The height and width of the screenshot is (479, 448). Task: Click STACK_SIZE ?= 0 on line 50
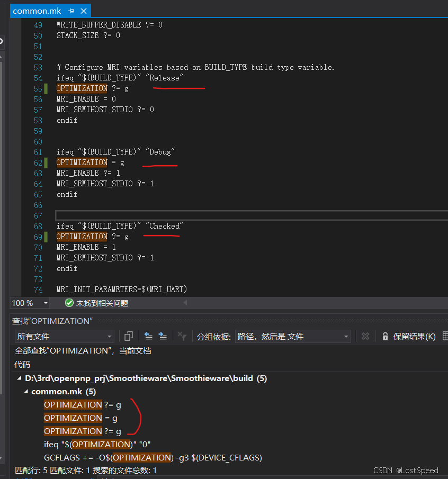pyautogui.click(x=88, y=35)
